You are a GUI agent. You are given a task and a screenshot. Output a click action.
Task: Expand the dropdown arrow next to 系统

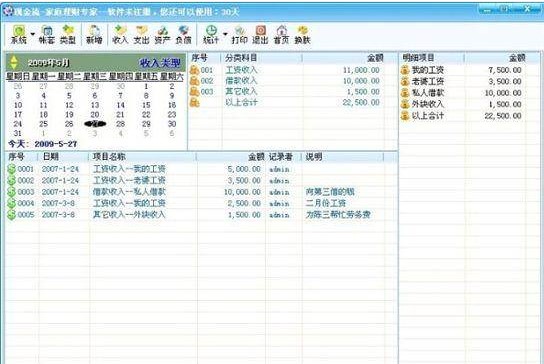click(x=33, y=34)
